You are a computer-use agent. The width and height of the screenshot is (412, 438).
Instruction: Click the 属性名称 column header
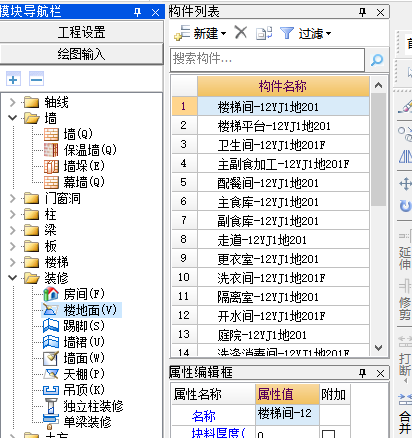point(214,394)
